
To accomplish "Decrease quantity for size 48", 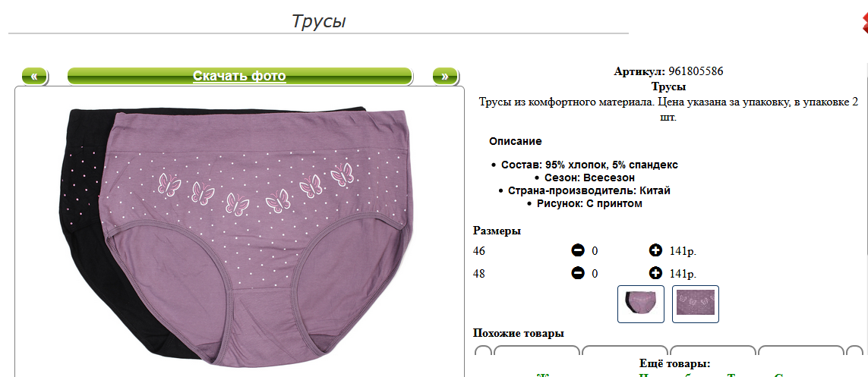I will 577,273.
